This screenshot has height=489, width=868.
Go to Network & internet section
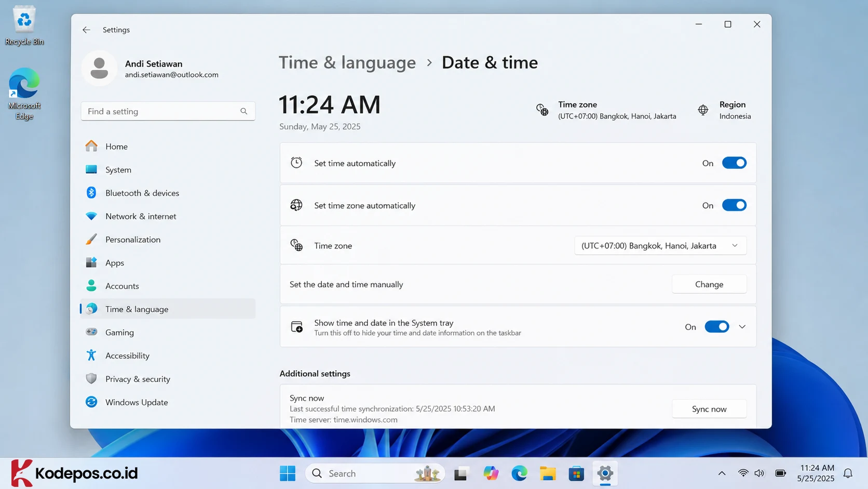point(168,216)
